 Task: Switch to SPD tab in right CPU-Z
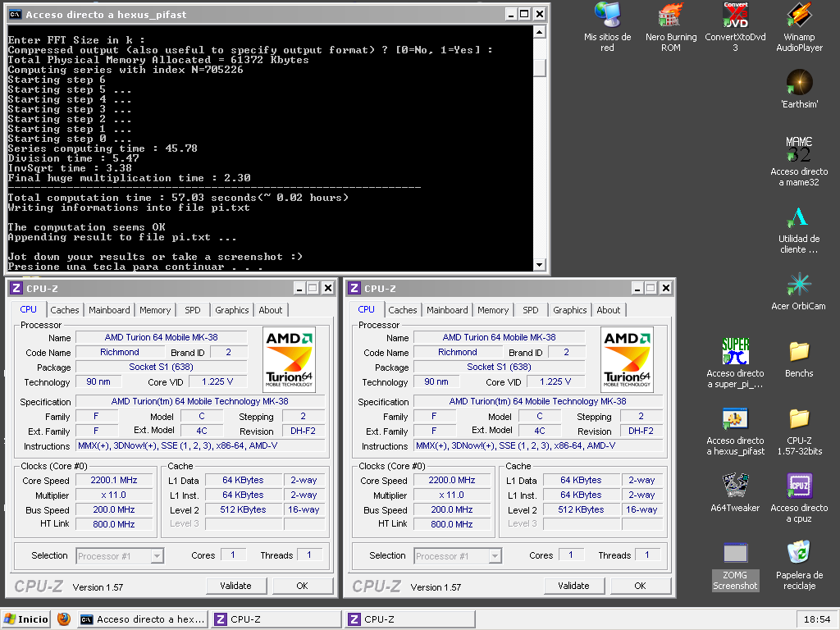pyautogui.click(x=531, y=310)
